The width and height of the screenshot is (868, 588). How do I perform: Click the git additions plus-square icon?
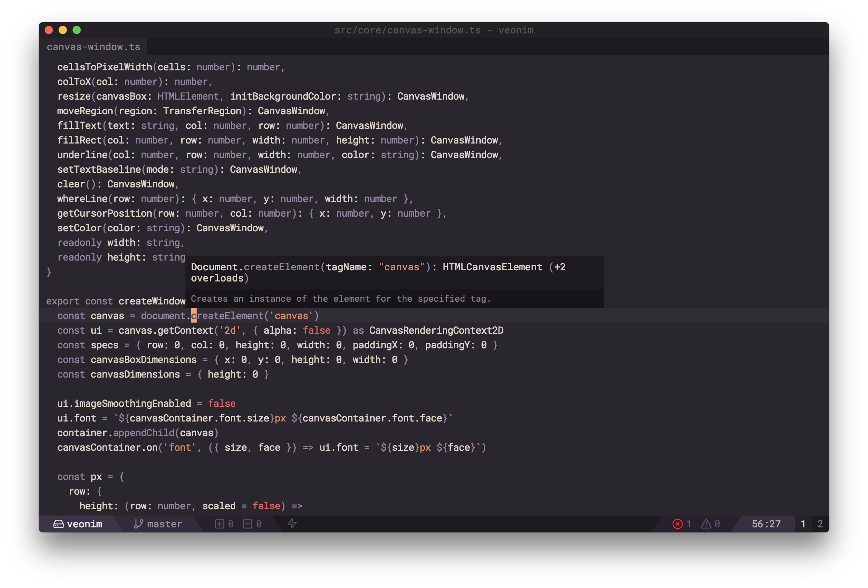(x=220, y=524)
